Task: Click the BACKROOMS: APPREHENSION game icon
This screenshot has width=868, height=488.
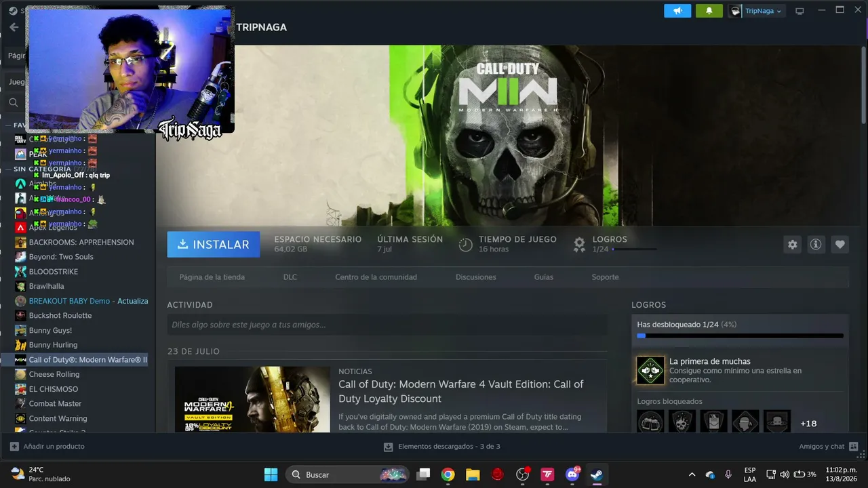Action: pos(21,242)
